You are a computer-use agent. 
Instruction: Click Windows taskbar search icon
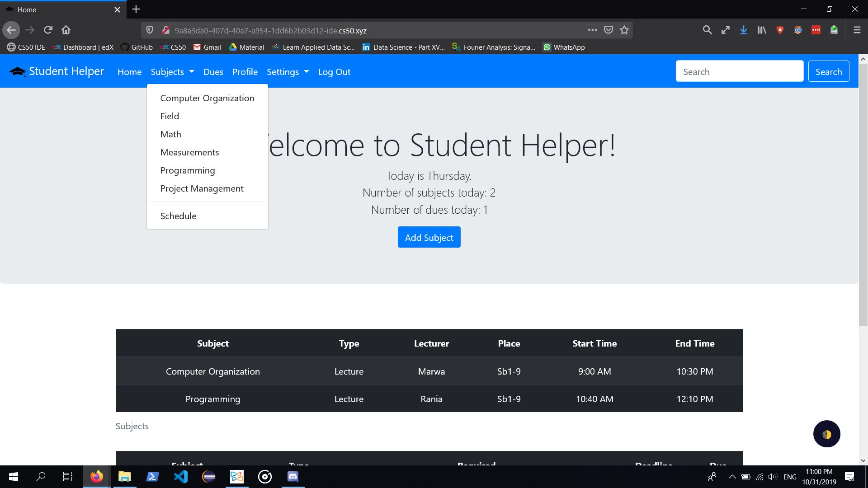point(41,477)
